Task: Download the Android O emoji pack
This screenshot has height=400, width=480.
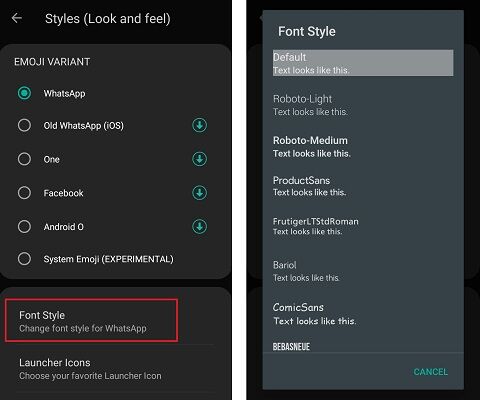Action: (199, 226)
